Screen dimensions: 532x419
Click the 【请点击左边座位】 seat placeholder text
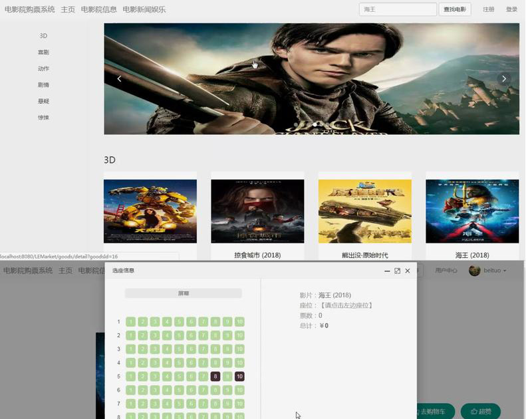point(346,305)
